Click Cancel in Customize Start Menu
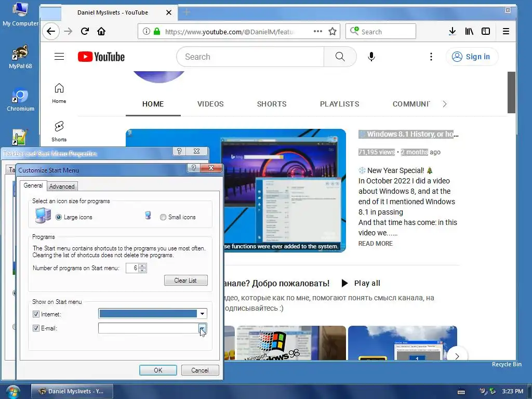 [x=200, y=370]
